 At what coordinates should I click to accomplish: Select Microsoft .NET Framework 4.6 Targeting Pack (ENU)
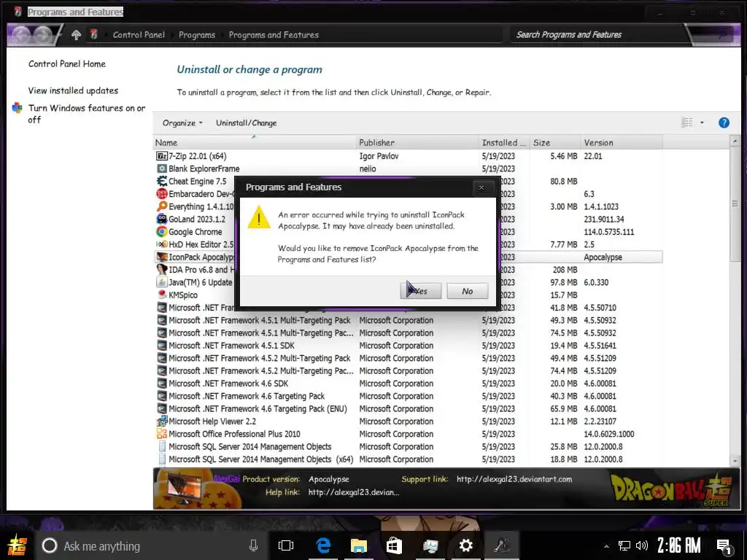409,408
